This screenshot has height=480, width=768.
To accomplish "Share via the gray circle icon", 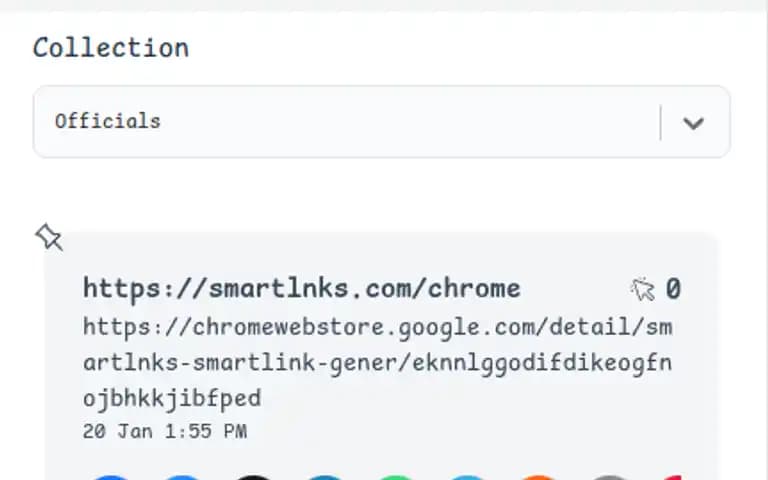I will coord(610,478).
